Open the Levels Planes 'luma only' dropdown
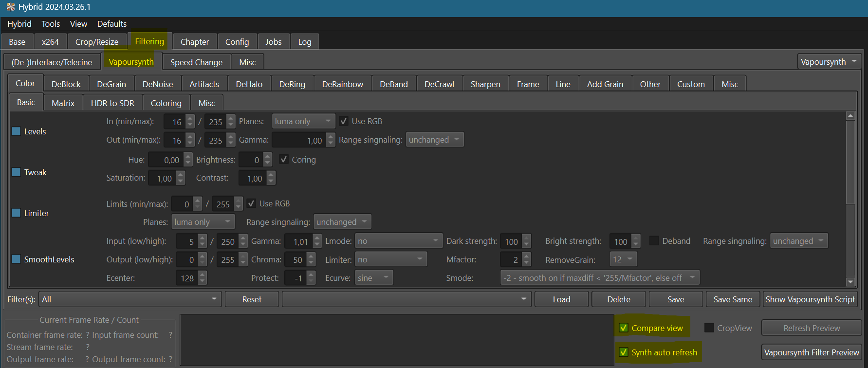Image resolution: width=868 pixels, height=368 pixels. 303,121
